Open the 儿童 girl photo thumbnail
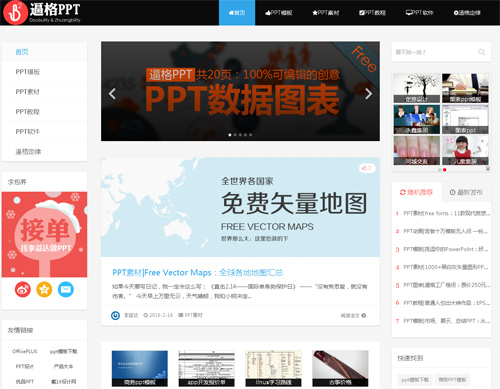The height and width of the screenshot is (389, 500). 465,150
